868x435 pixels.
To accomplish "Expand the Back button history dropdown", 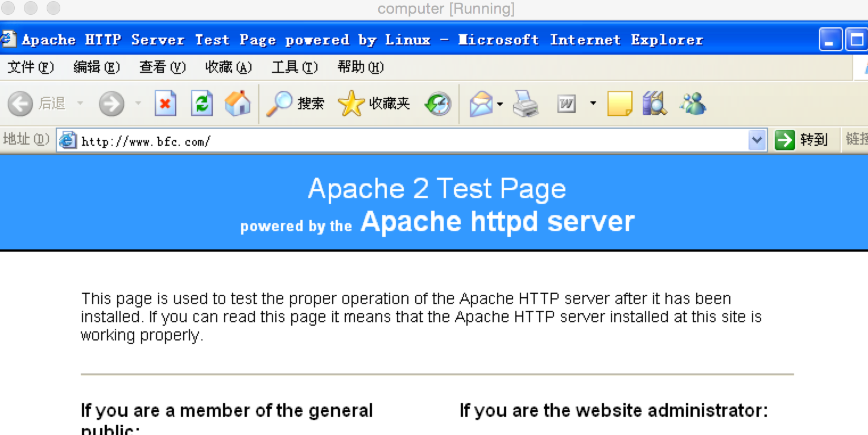I will click(x=80, y=104).
